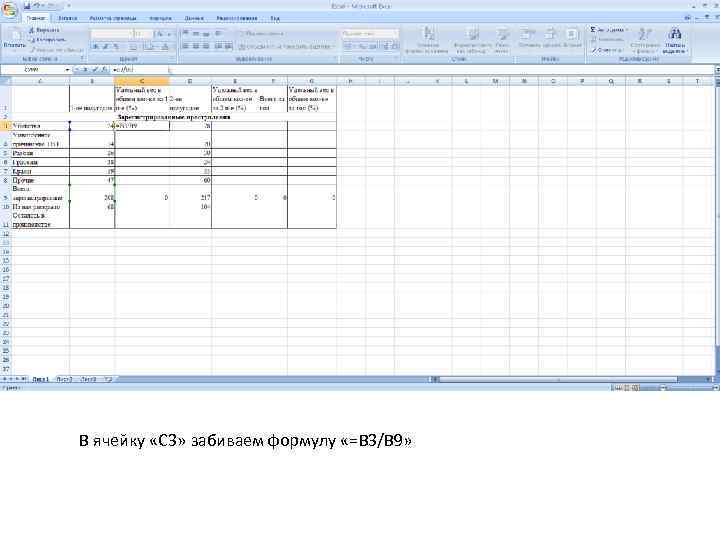Toggle bold formatting
This screenshot has height=540, width=720.
click(x=96, y=46)
